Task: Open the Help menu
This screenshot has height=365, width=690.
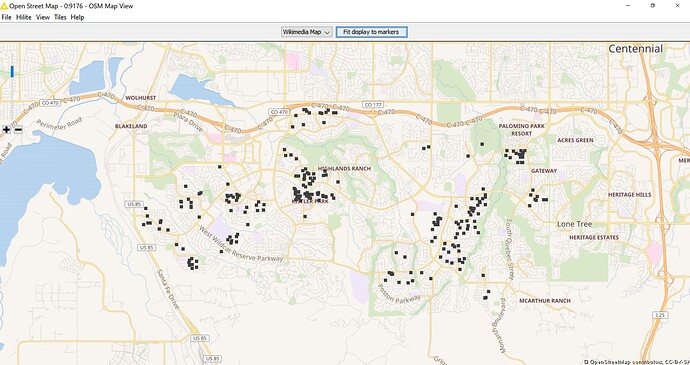Action: (x=77, y=17)
